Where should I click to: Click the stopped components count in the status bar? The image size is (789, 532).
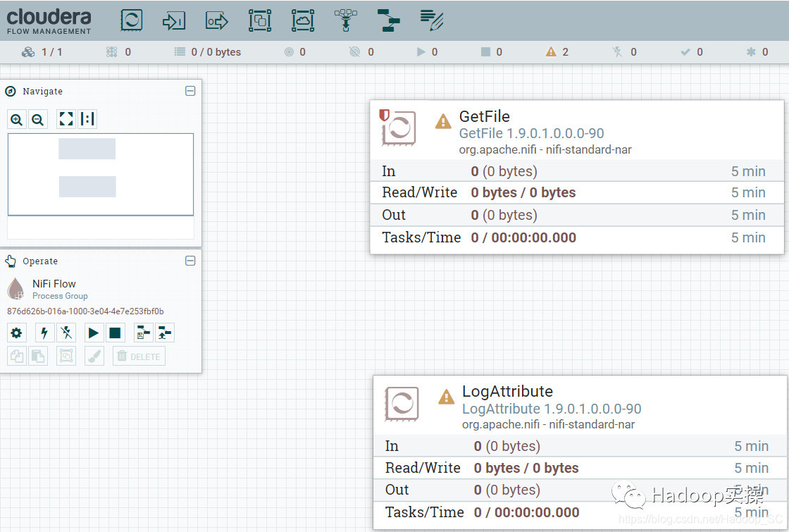[x=492, y=52]
